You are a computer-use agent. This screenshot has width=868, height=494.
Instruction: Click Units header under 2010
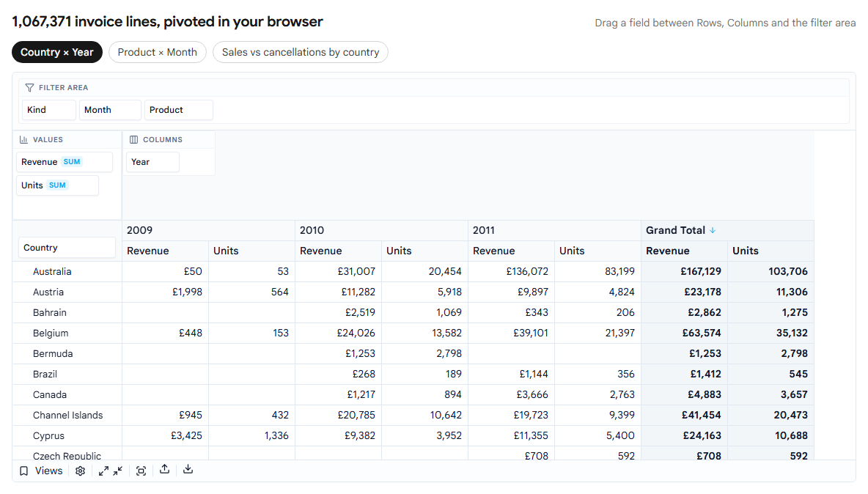pyautogui.click(x=424, y=251)
